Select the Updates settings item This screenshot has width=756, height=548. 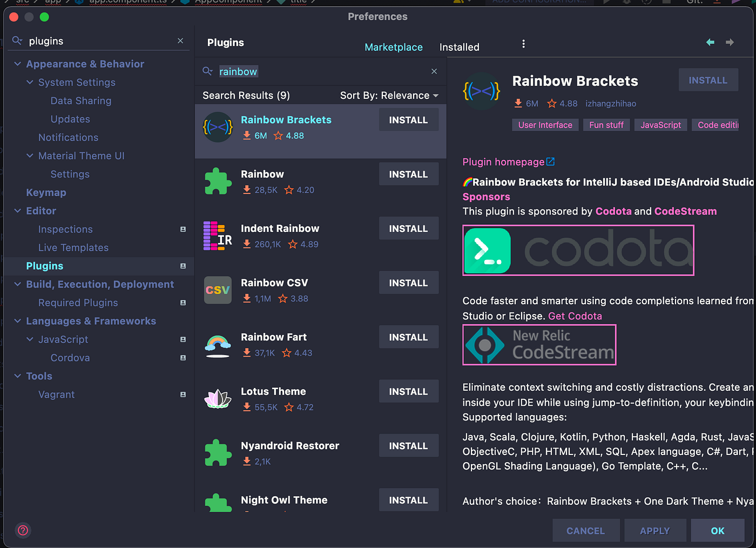[70, 119]
